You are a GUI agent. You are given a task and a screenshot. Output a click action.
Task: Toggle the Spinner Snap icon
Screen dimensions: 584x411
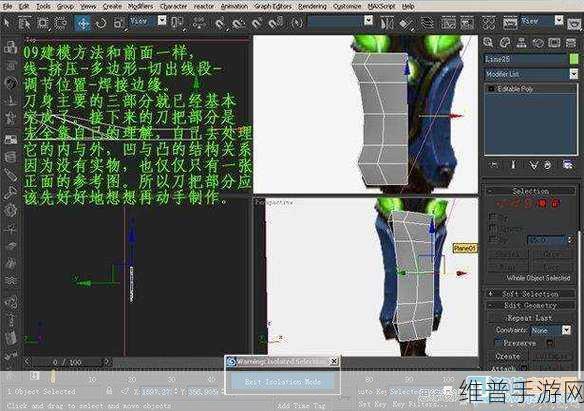coord(276,23)
